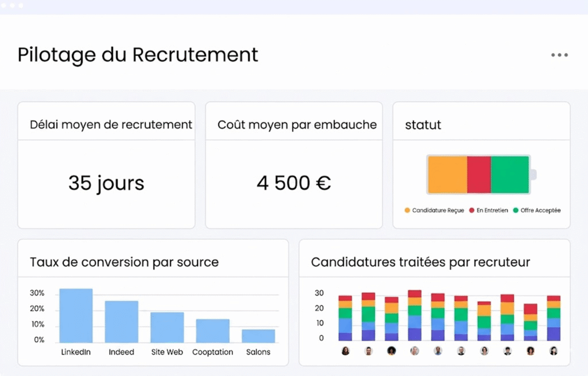Screen dimensions: 588x376
Task: Select the Salons bar in conversion chart
Action: pos(258,336)
